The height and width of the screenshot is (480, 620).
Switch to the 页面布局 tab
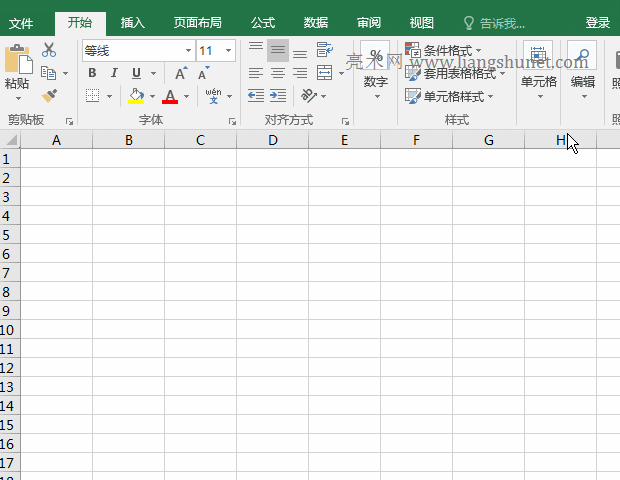pos(198,23)
